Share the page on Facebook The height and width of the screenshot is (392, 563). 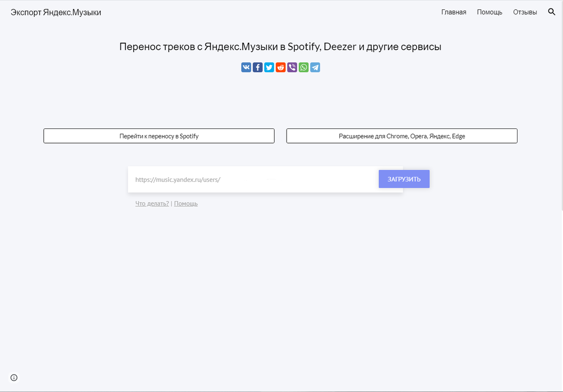(258, 68)
